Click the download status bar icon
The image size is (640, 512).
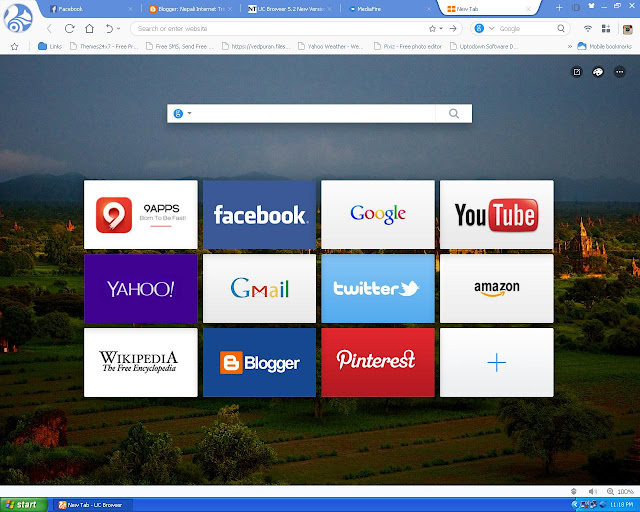pos(573,491)
